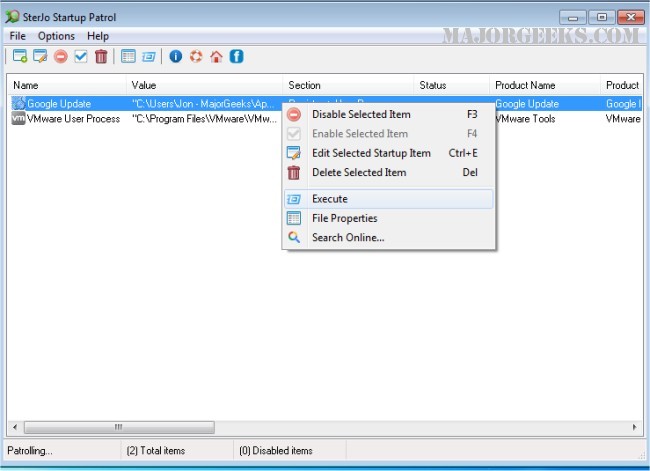Choose Search Online... in the context menu

[389, 238]
